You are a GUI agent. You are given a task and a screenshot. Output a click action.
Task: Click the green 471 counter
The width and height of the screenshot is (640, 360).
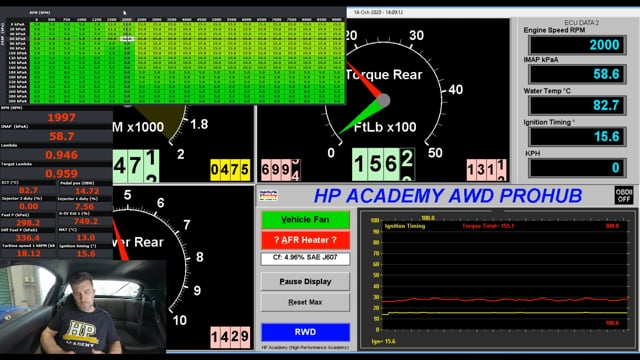click(x=136, y=166)
